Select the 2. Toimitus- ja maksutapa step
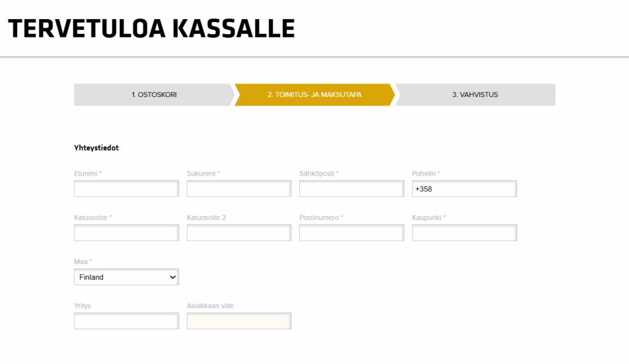 pyautogui.click(x=314, y=95)
